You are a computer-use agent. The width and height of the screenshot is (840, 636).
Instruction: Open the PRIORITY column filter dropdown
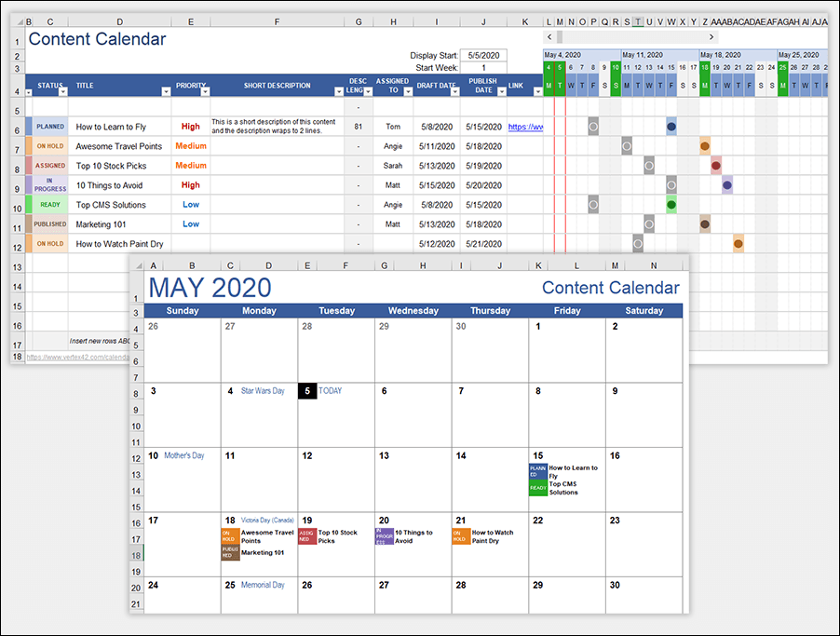click(205, 91)
